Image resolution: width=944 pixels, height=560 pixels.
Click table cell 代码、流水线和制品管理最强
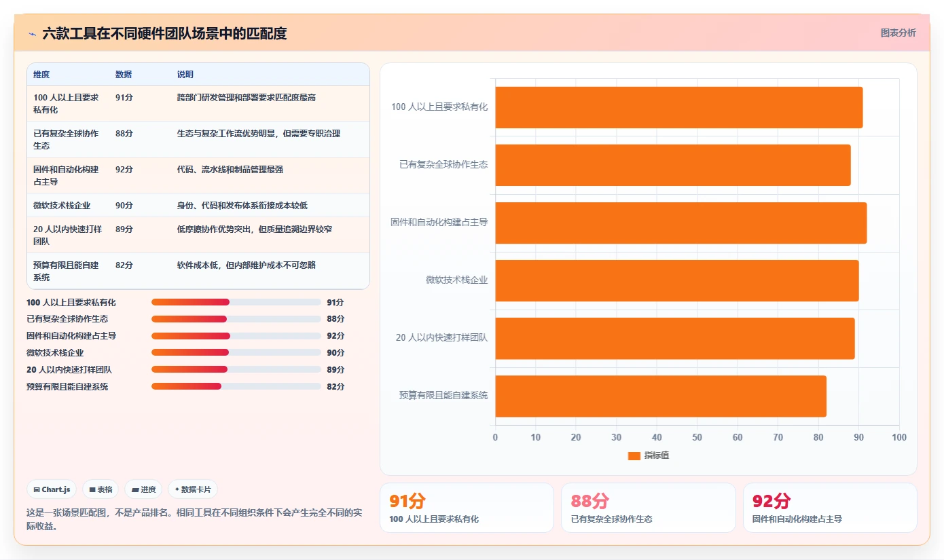point(230,170)
